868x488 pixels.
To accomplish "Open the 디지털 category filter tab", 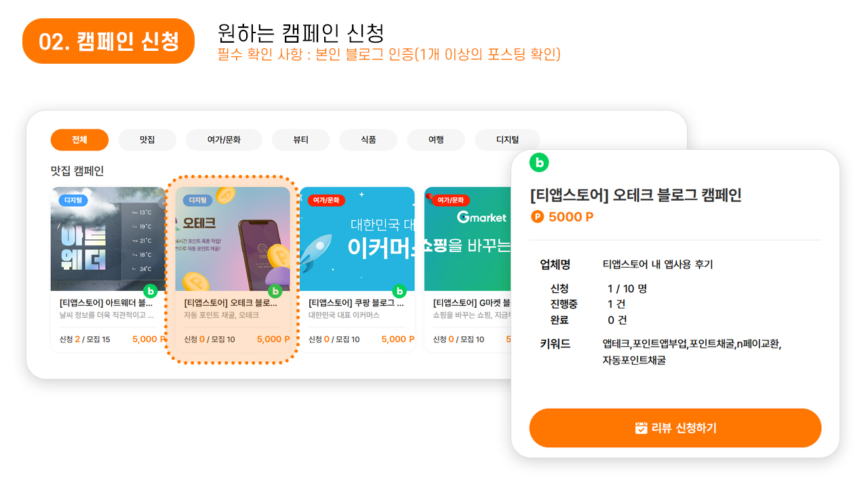I will [x=507, y=140].
